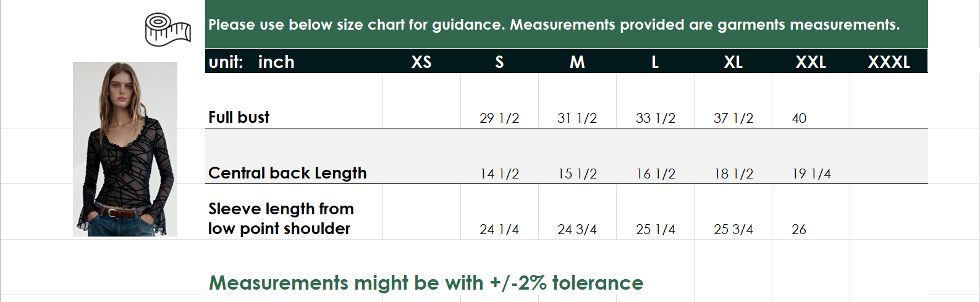This screenshot has height=302, width=980.
Task: Select the Full bust value 29 1/2
Action: coord(499,118)
